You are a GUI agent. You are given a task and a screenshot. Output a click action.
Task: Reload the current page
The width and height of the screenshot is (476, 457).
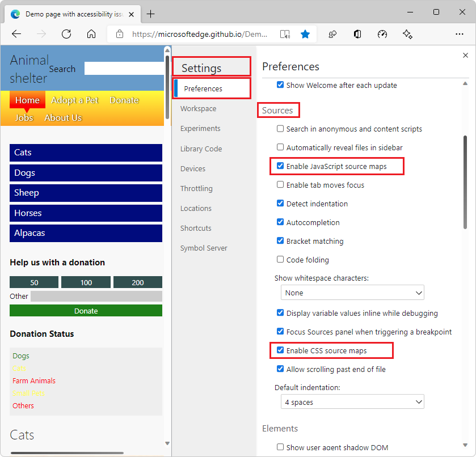pyautogui.click(x=66, y=34)
